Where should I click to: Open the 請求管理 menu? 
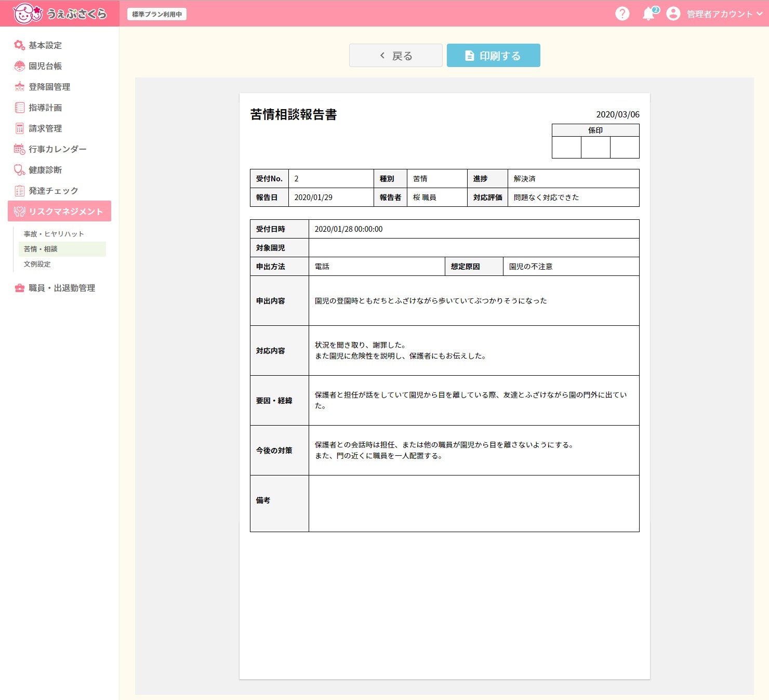pos(60,128)
